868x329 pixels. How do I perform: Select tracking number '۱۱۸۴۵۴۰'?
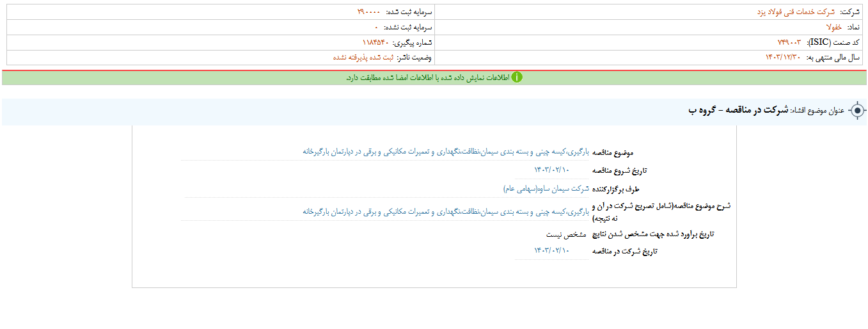(x=375, y=42)
